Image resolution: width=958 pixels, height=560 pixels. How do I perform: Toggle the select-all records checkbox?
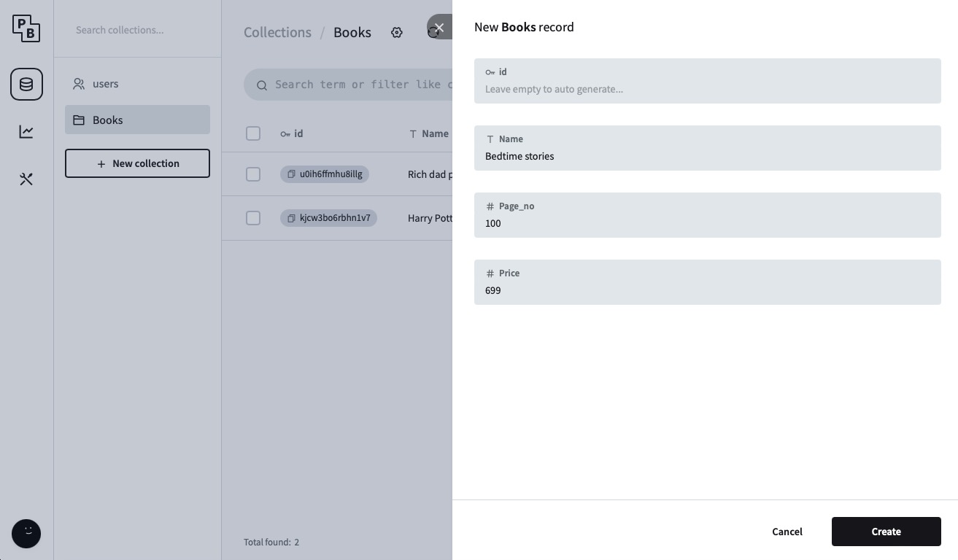tap(253, 133)
